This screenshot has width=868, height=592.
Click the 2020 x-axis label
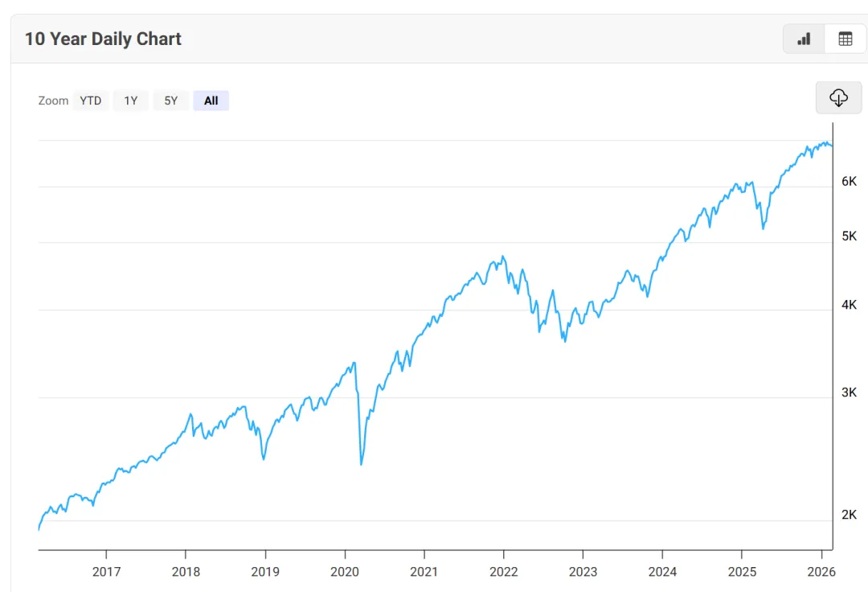point(345,572)
